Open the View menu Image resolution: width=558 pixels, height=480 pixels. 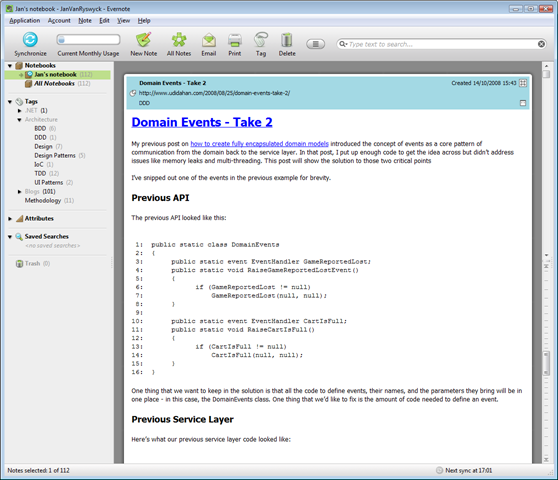[x=124, y=21]
